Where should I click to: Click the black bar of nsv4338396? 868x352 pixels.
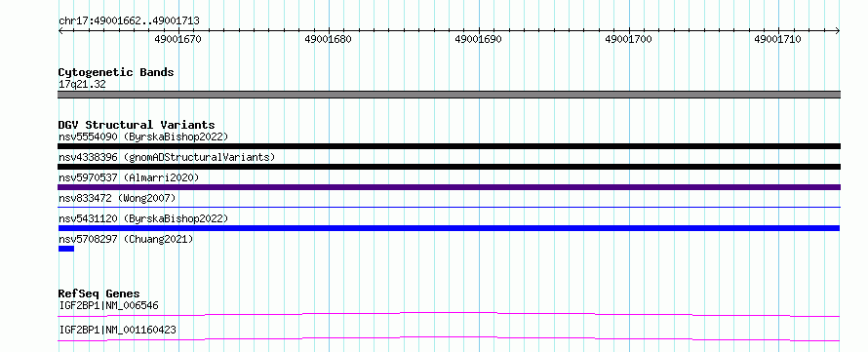pyautogui.click(x=449, y=167)
